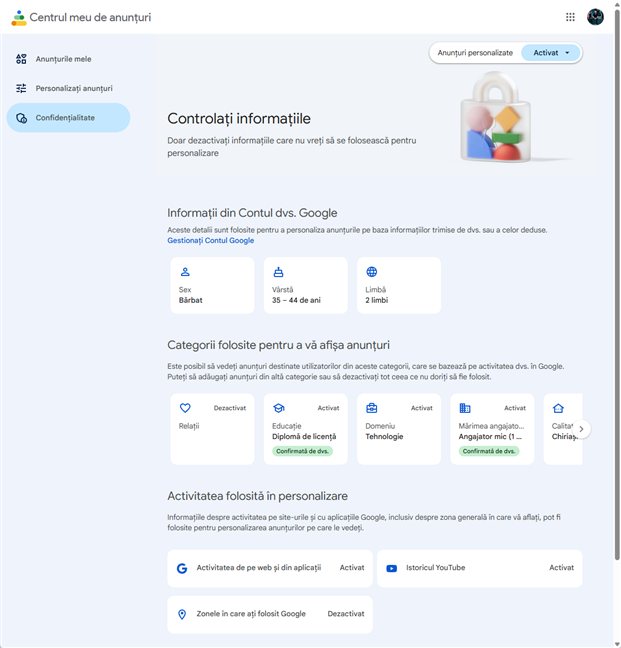Click the briefcase Domeniu icon
Screen dimensions: 621x648
coord(372,408)
